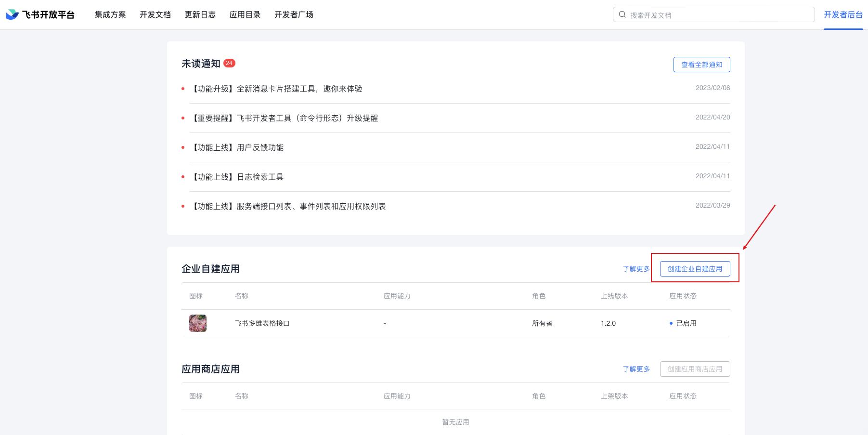
Task: Navigate to 开发者广场
Action: [294, 14]
